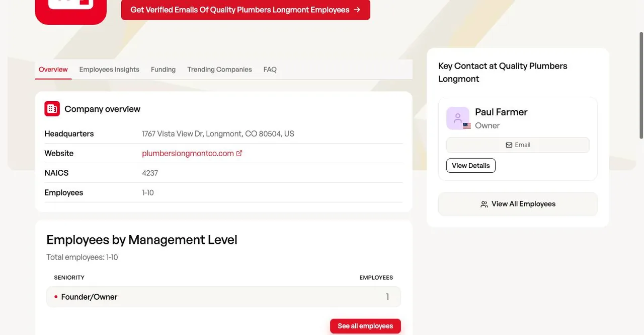Click the Total employees: 1-10 text
The height and width of the screenshot is (335, 644).
tap(82, 257)
